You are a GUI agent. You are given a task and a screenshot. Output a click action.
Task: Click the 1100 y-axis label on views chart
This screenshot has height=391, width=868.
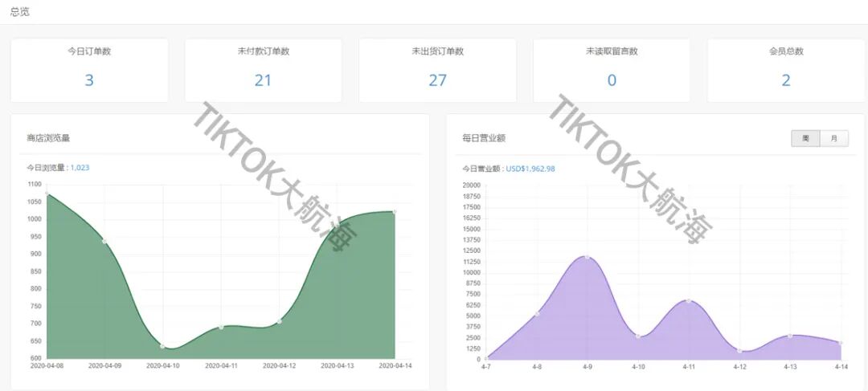point(34,185)
